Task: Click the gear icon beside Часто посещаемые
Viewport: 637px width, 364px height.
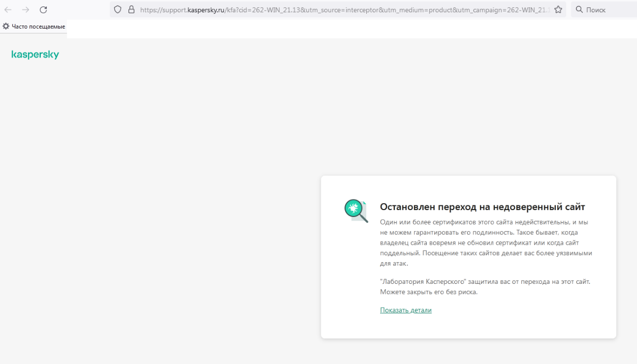Action: 6,26
